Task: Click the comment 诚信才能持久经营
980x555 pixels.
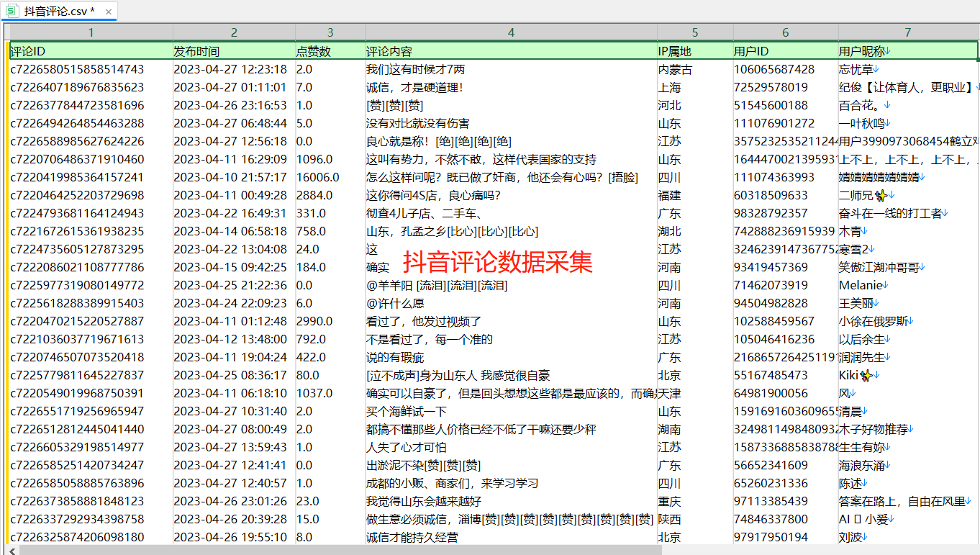Action: tap(412, 537)
